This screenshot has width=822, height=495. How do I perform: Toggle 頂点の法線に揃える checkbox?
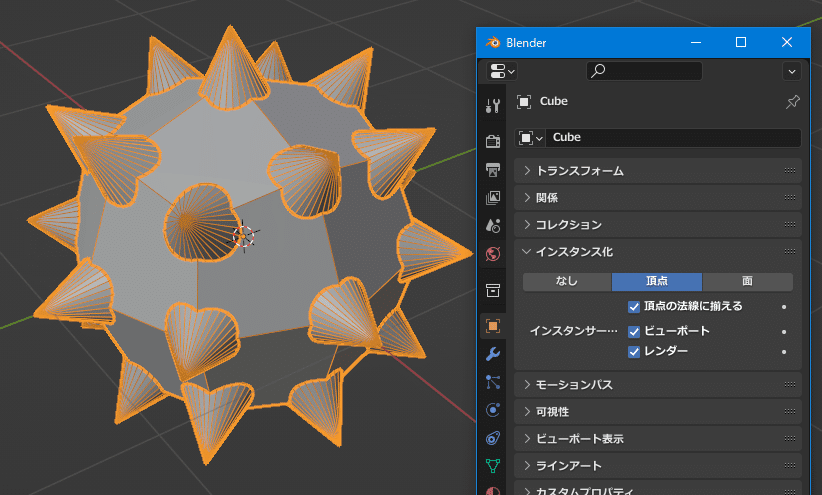pos(634,307)
